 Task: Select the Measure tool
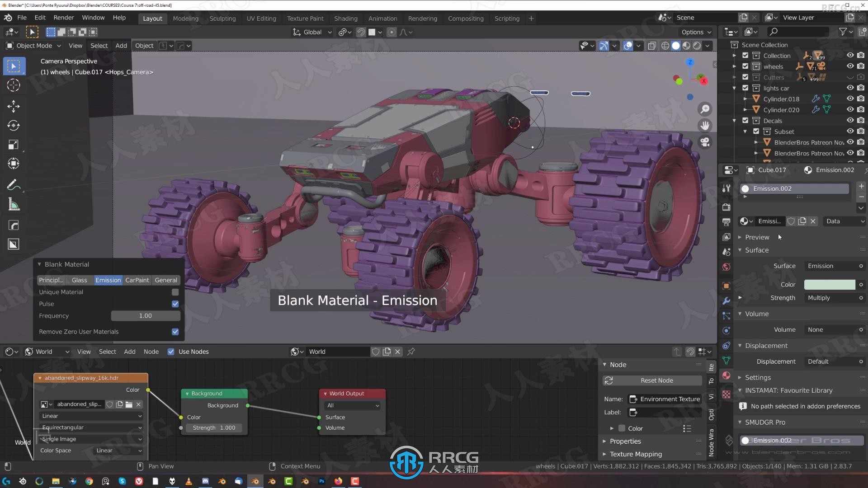coord(14,205)
